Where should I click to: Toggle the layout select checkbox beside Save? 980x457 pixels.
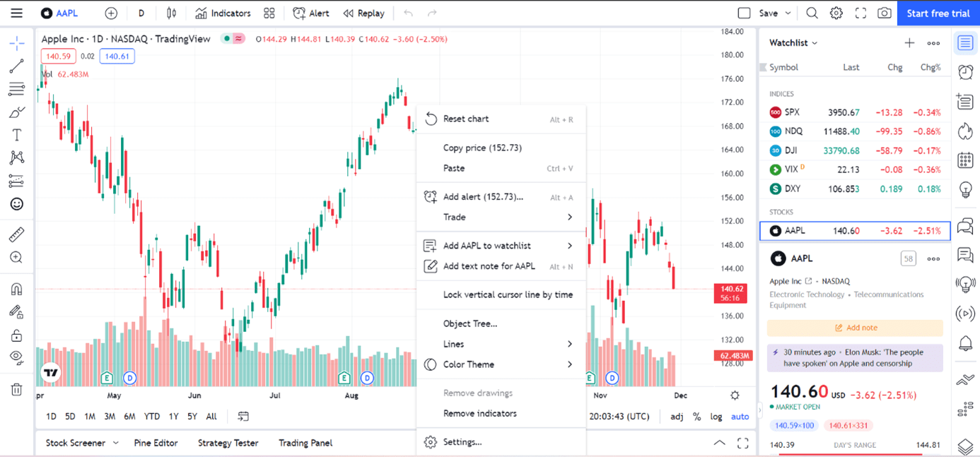[744, 13]
